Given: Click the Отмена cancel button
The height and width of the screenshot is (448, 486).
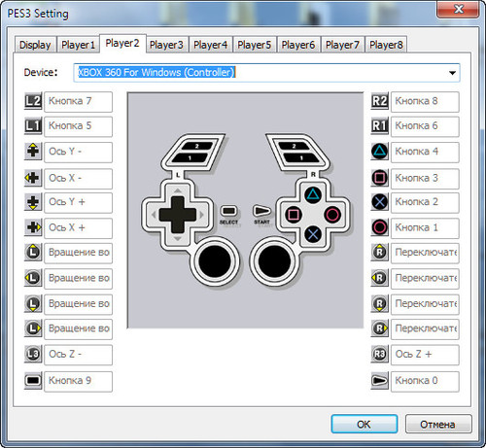Looking at the screenshot, I should pyautogui.click(x=438, y=424).
